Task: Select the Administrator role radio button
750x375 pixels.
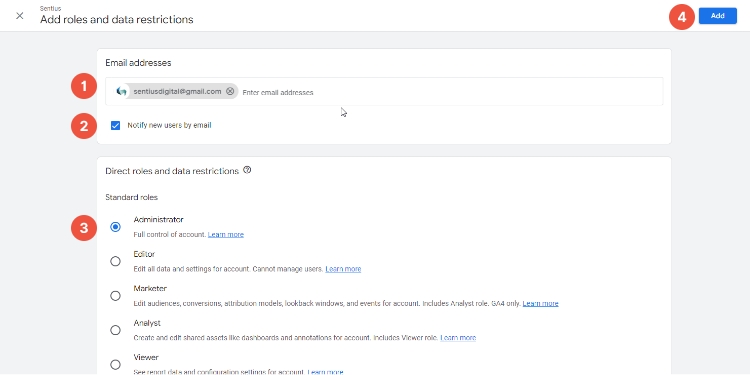Action: pos(115,227)
